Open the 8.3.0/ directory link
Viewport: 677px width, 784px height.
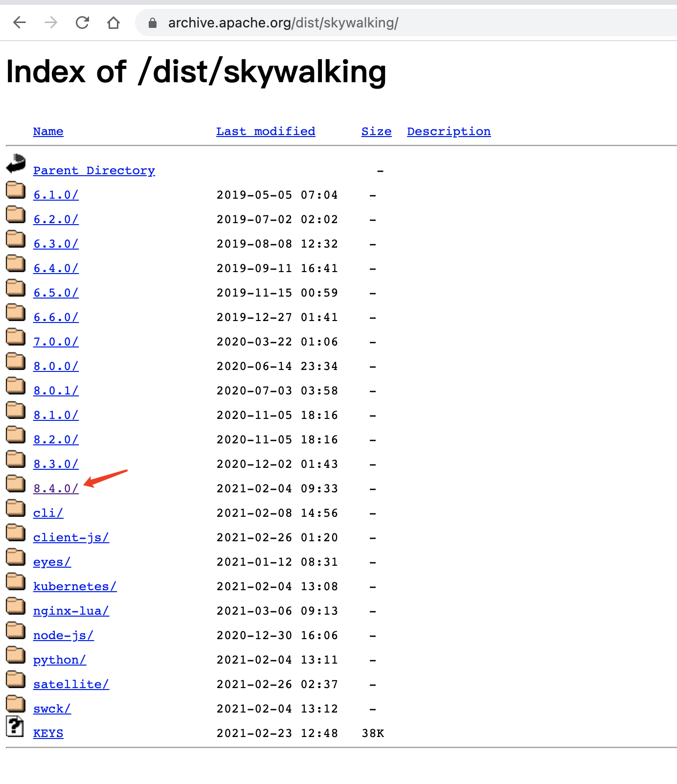click(56, 464)
